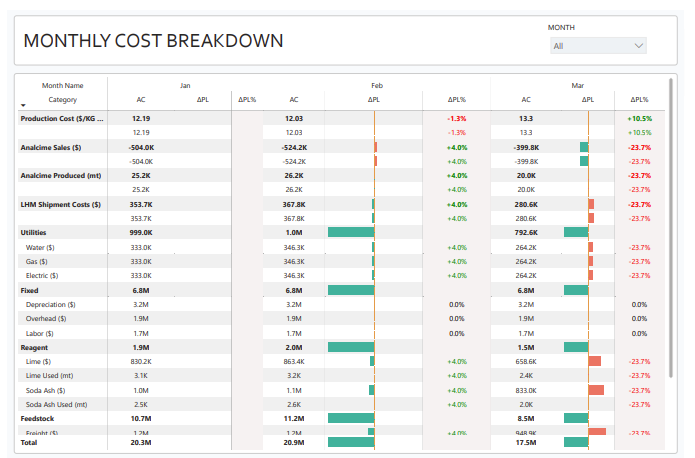695x458 pixels.
Task: Select the Analcime Sales ($) row
Action: [x=341, y=147]
